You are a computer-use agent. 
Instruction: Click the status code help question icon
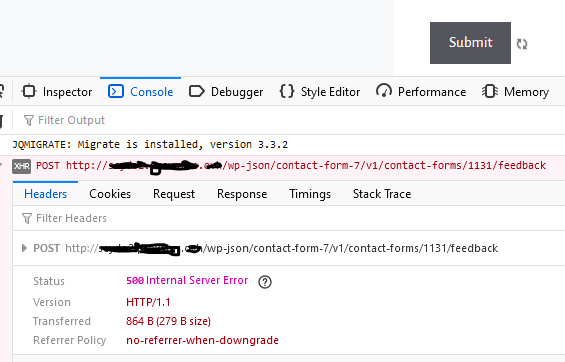pyautogui.click(x=265, y=282)
